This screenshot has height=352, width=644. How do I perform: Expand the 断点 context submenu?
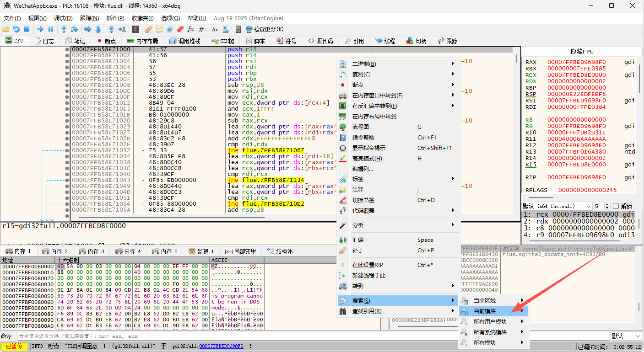pyautogui.click(x=398, y=85)
